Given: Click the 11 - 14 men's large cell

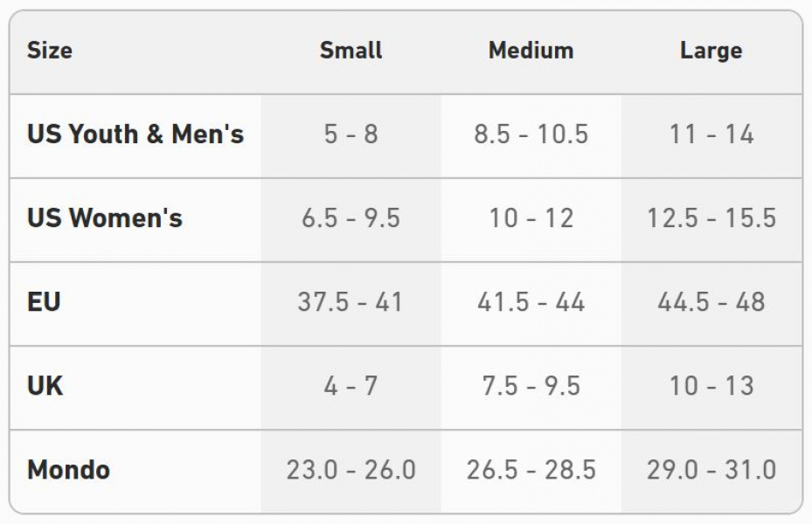Looking at the screenshot, I should pos(711,134).
